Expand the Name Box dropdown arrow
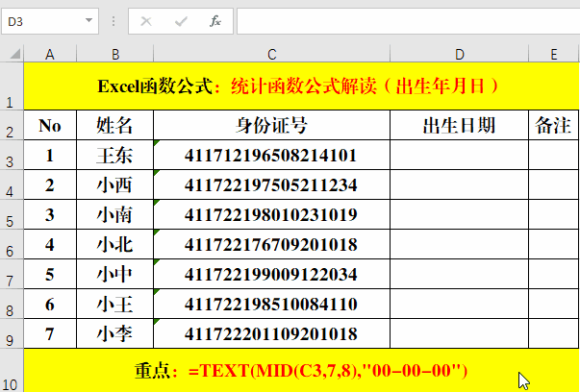 [x=88, y=21]
